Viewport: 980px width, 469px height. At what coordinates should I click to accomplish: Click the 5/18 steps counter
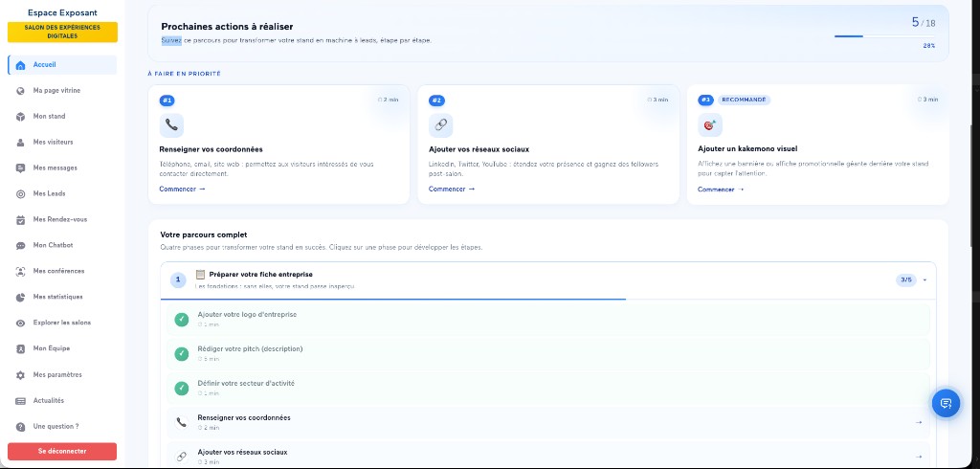pos(924,23)
